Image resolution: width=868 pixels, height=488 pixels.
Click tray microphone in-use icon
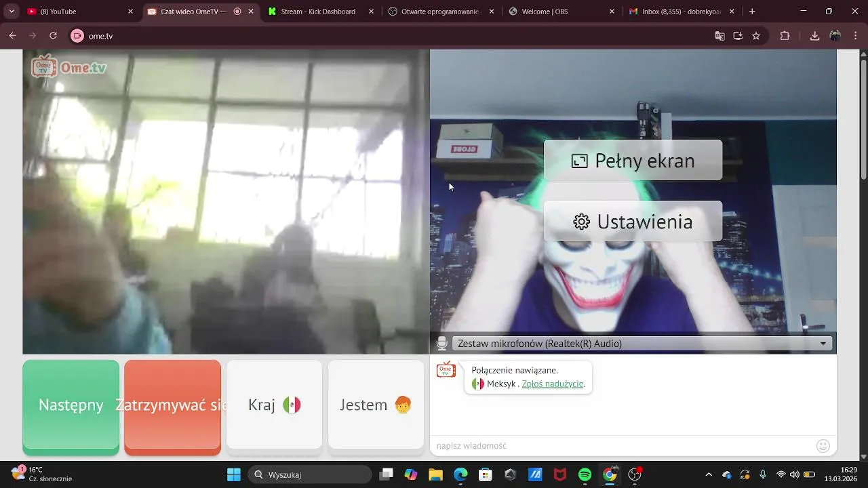tap(763, 474)
